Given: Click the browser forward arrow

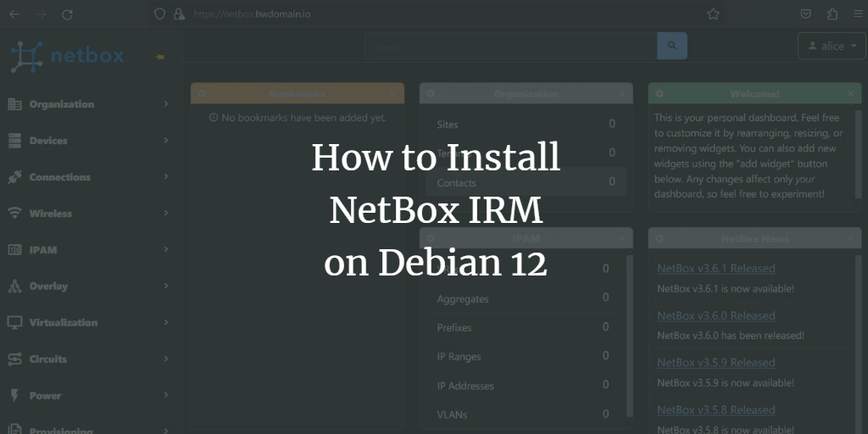Looking at the screenshot, I should click(41, 14).
